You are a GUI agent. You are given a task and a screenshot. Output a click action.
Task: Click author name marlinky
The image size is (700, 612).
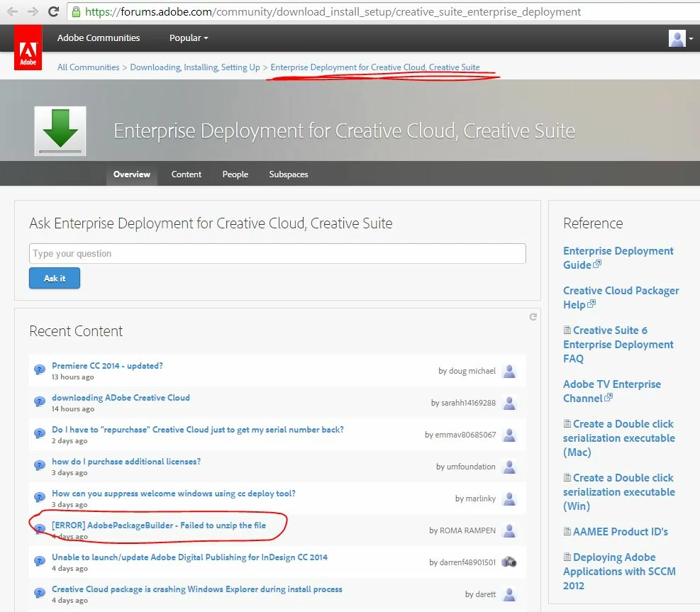[x=480, y=499]
